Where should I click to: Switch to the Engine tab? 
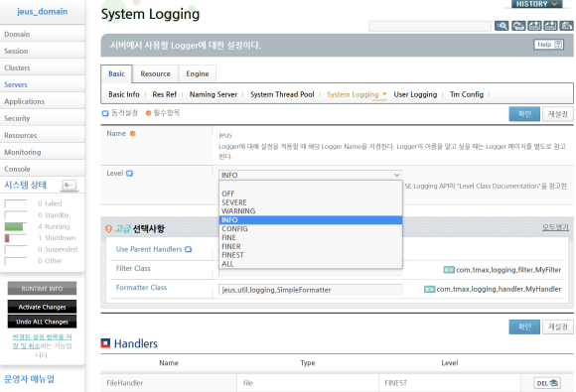(x=198, y=73)
